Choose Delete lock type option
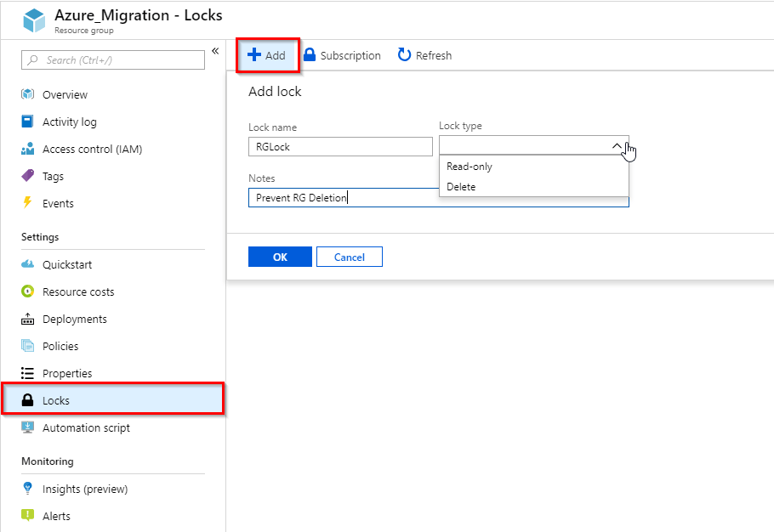This screenshot has width=774, height=532. tap(461, 187)
